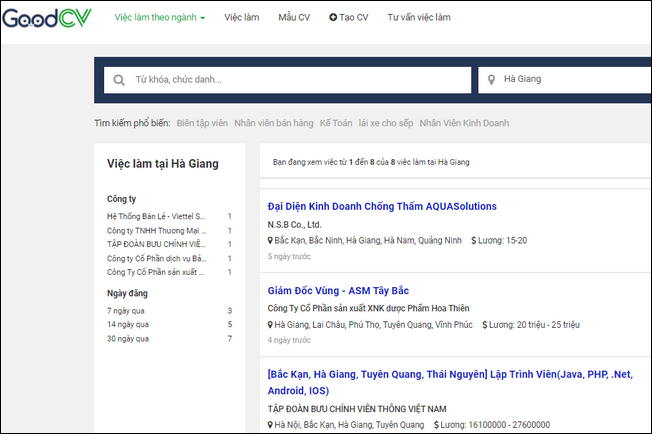This screenshot has width=652, height=434.
Task: Click the keyword search input field
Action: coord(300,80)
